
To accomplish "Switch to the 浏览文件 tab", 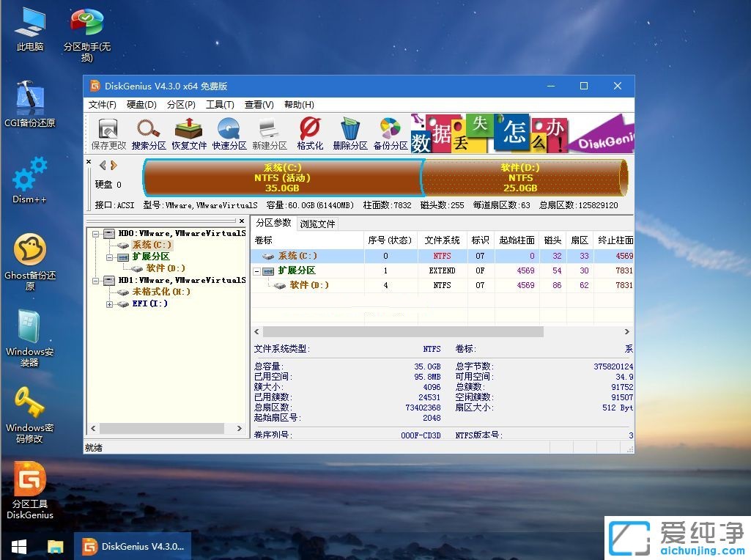I will 318,224.
